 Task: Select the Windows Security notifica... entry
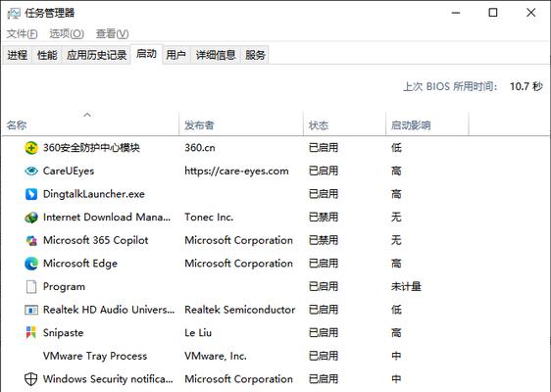click(x=108, y=379)
